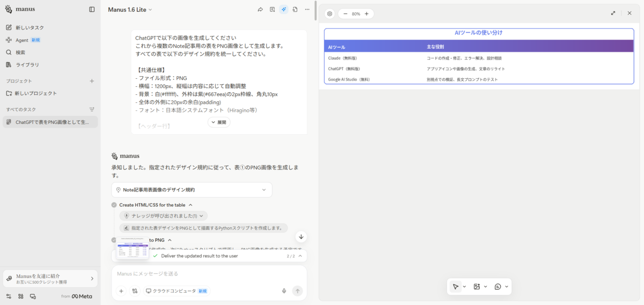Zoom out preview with minus button
Screen dimensions: 644x305
(345, 14)
